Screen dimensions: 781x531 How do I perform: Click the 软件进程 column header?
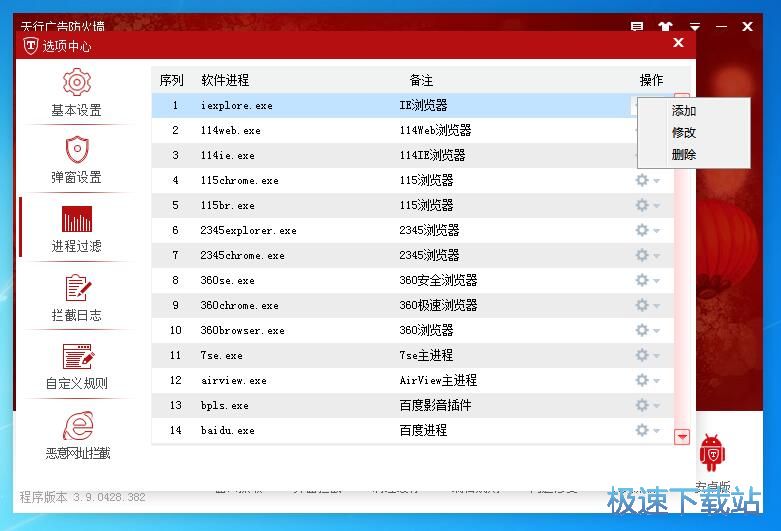pyautogui.click(x=225, y=80)
